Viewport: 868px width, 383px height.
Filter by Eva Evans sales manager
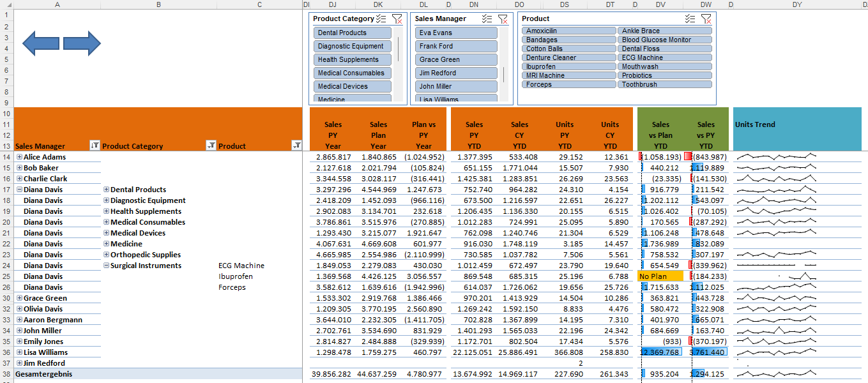(x=456, y=33)
